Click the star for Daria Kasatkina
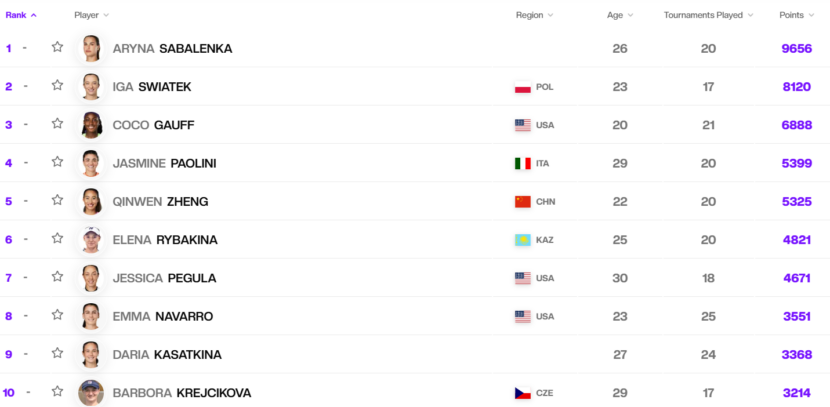Screen dimensions: 830x407 (57, 353)
